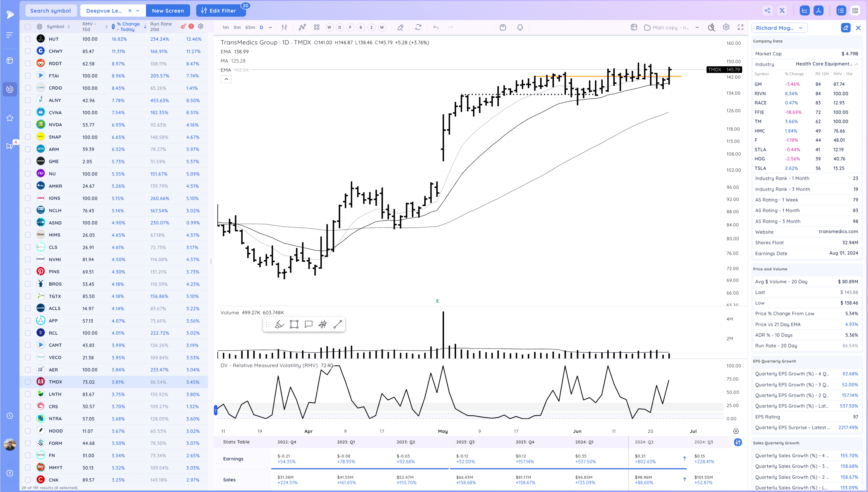Click the chart time axis settings icon
This screenshot has height=492, width=868.
click(736, 431)
